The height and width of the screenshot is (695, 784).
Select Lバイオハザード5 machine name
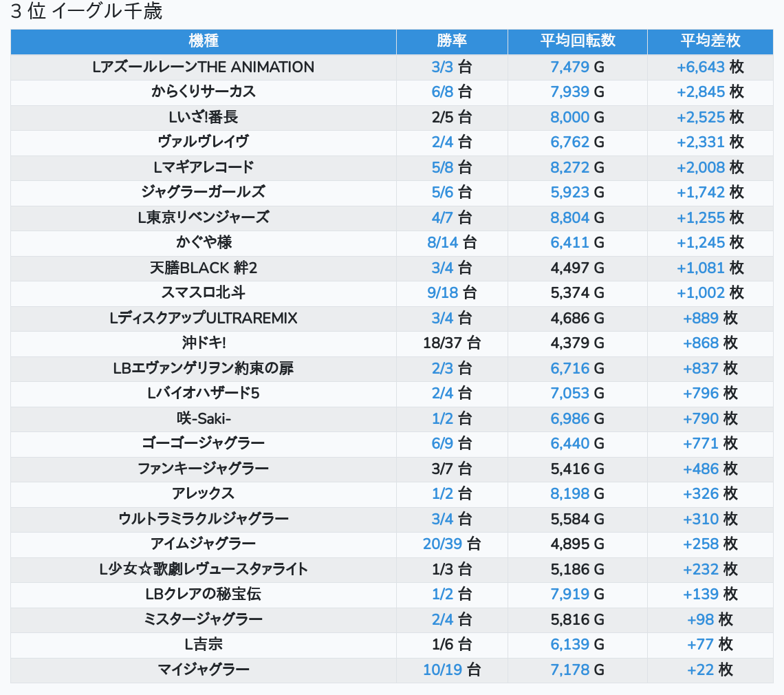pos(204,394)
